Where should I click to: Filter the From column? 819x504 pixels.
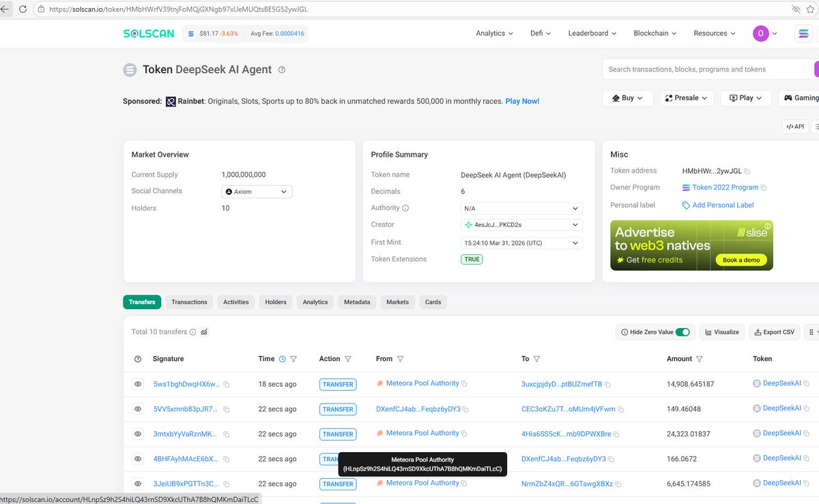point(401,359)
